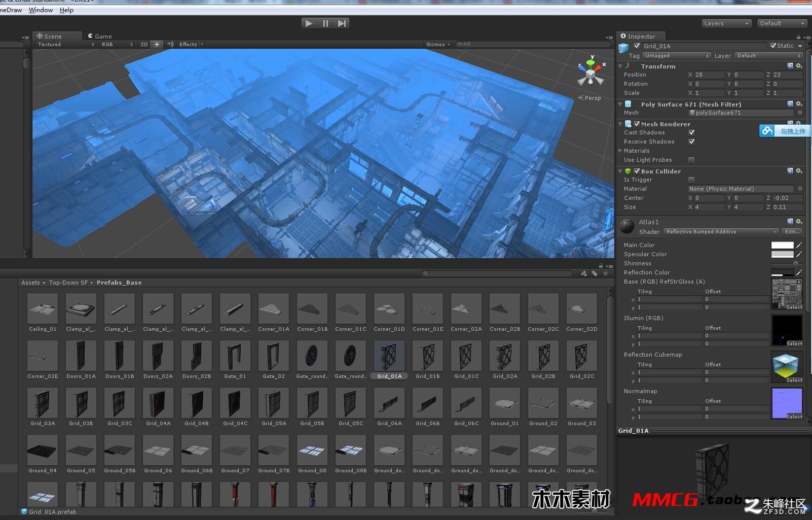812x520 pixels.
Task: Select Normalmap texture button
Action: tap(794, 417)
